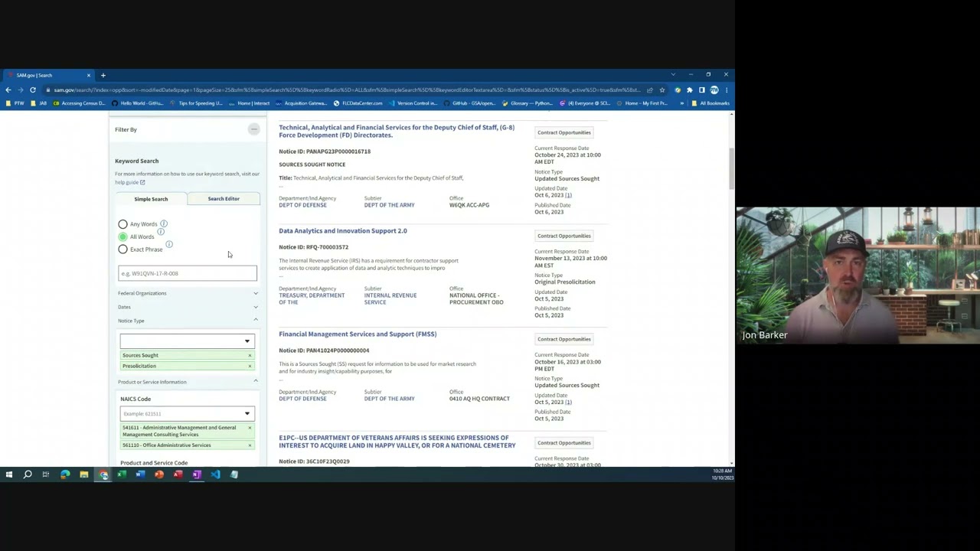
Task: Click Notice ID RFQ-700003572 text
Action: coord(313,247)
